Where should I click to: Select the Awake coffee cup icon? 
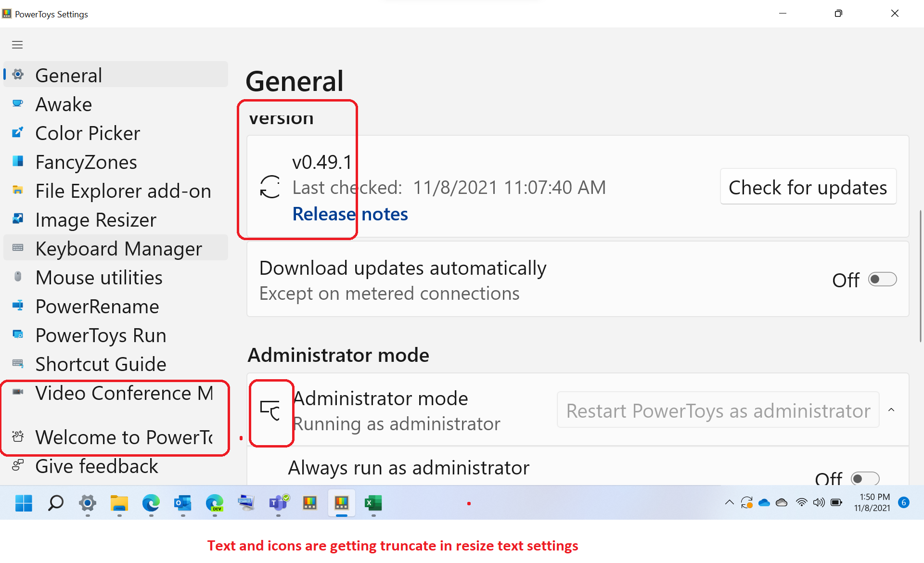pyautogui.click(x=18, y=103)
